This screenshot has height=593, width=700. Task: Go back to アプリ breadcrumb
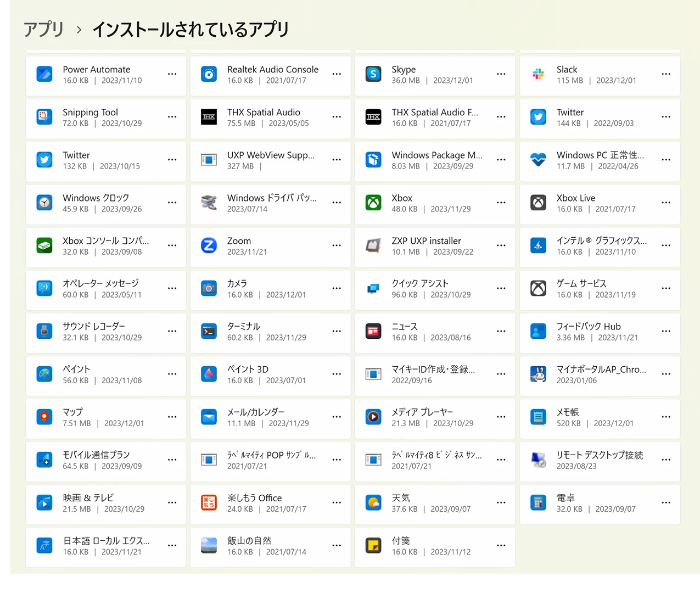43,29
